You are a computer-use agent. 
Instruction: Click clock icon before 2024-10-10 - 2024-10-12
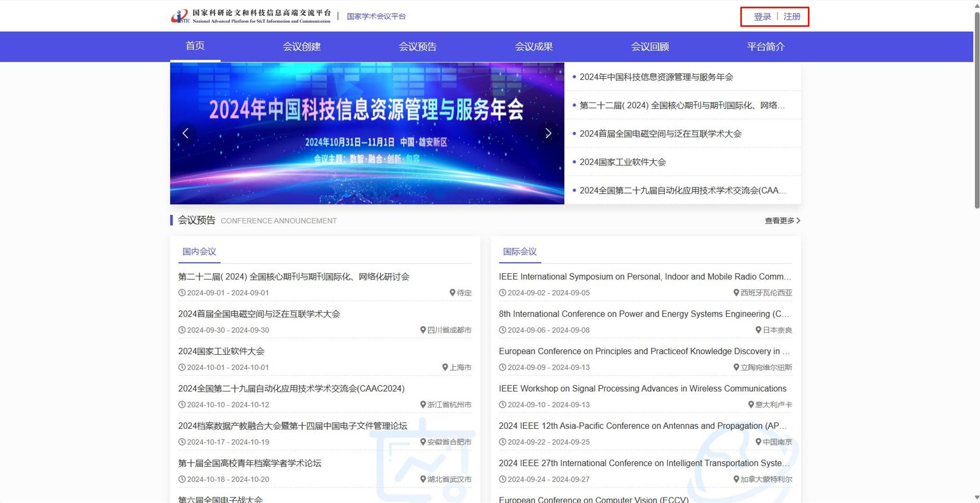tap(182, 404)
